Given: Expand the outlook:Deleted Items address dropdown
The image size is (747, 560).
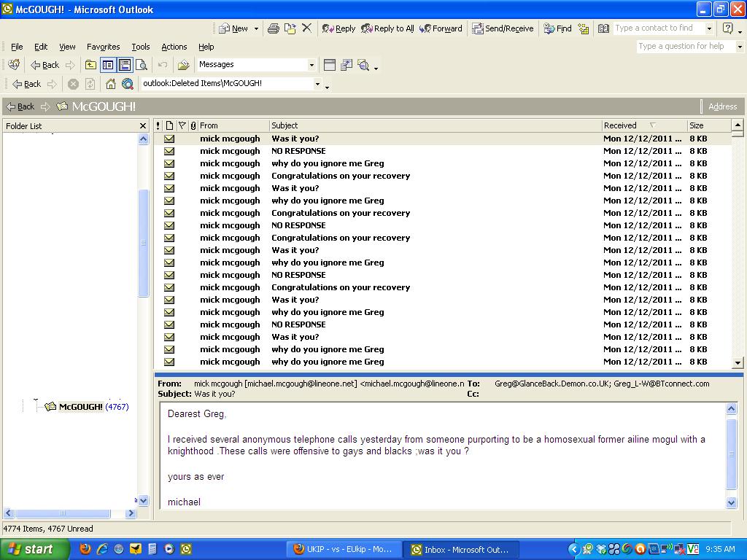Looking at the screenshot, I should pyautogui.click(x=317, y=84).
